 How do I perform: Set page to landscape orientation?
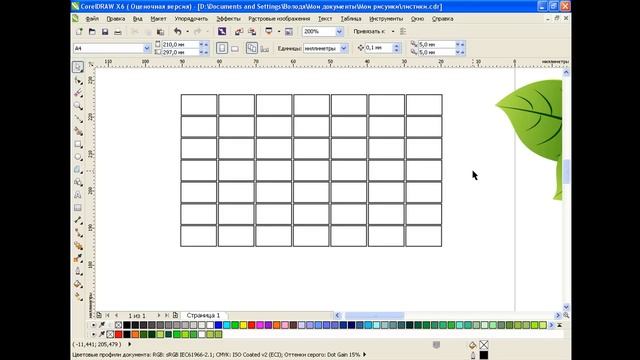tap(235, 49)
